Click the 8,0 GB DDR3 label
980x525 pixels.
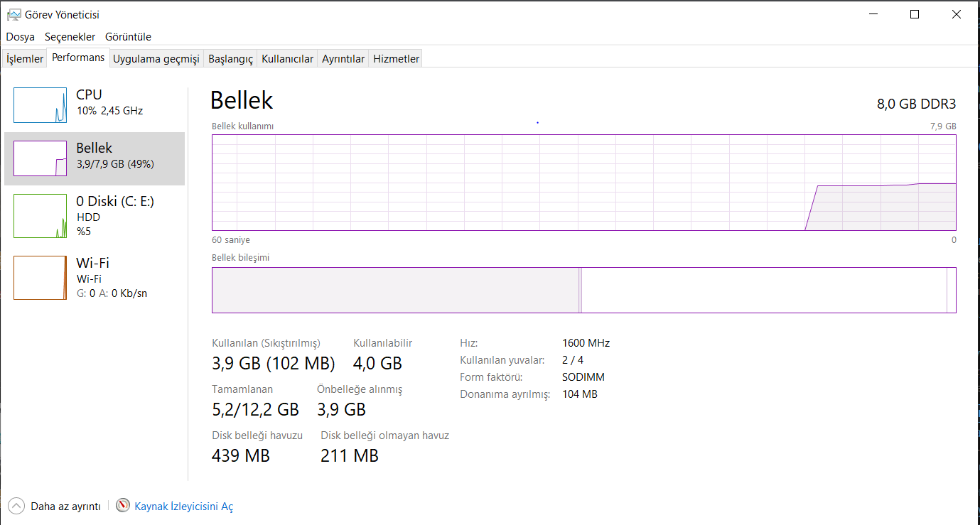(x=916, y=104)
